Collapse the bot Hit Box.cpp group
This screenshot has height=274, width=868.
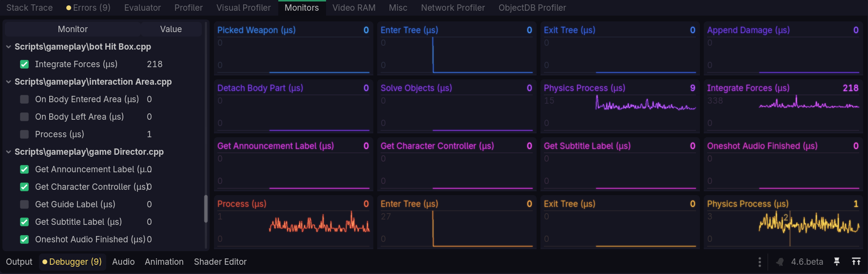pyautogui.click(x=9, y=47)
